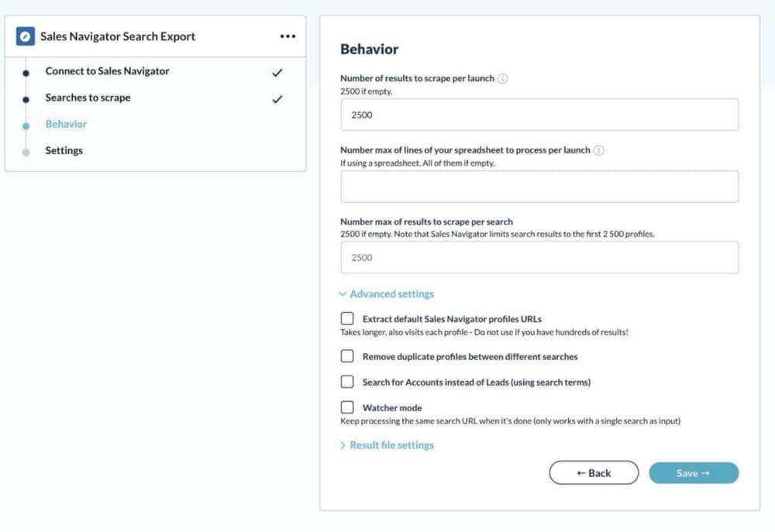The height and width of the screenshot is (532, 775).
Task: Open the Settings step in sidebar
Action: 64,151
